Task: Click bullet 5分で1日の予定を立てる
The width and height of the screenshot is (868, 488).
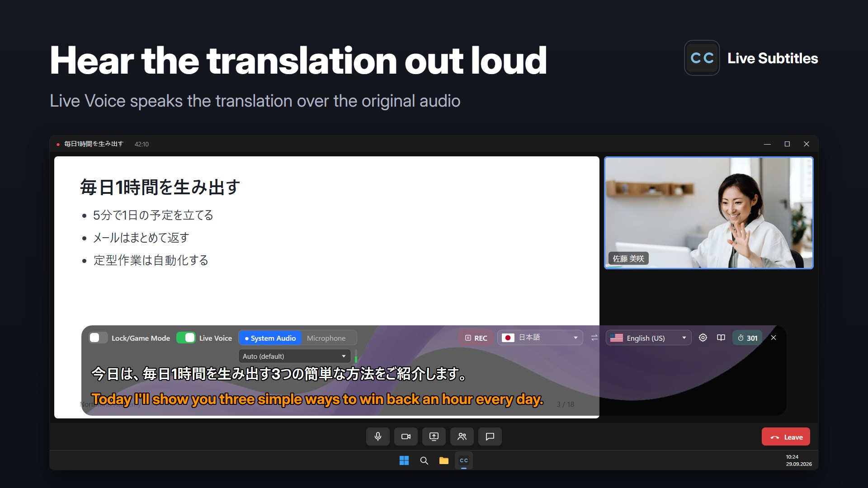Action: [x=153, y=215]
